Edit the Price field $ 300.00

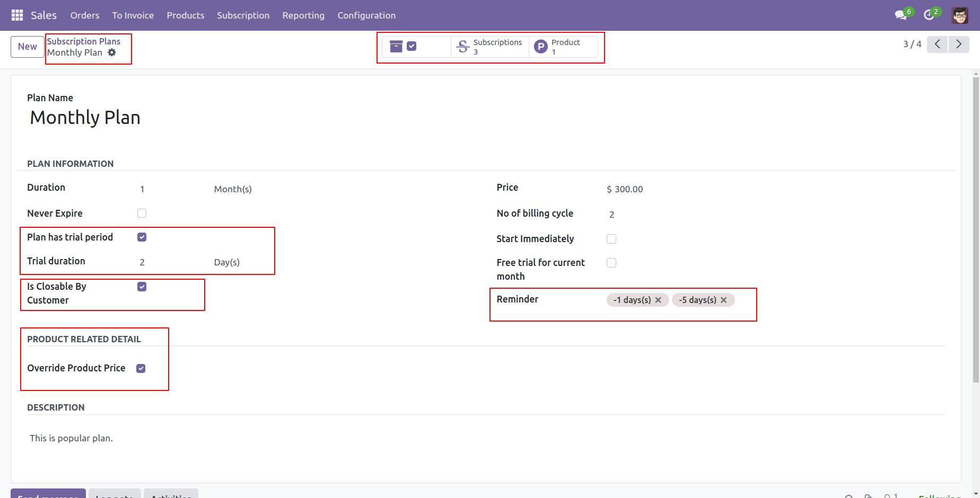(x=625, y=189)
